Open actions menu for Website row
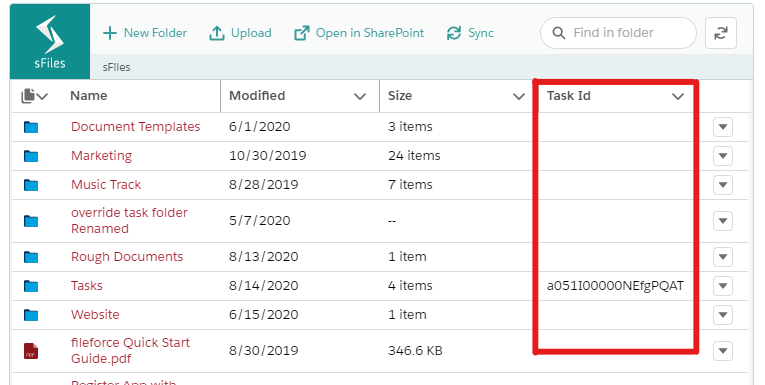 [x=723, y=315]
